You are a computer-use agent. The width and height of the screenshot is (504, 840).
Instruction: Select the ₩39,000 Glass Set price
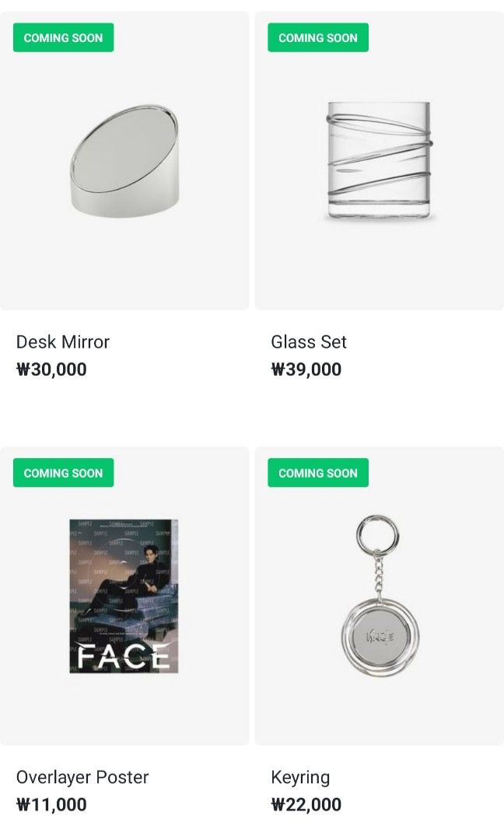pos(304,369)
